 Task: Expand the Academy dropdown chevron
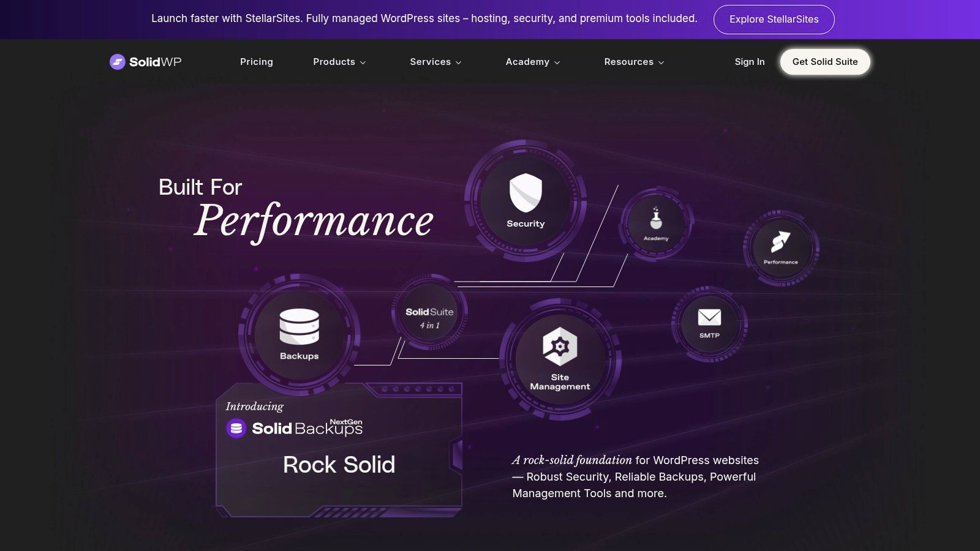tap(557, 62)
